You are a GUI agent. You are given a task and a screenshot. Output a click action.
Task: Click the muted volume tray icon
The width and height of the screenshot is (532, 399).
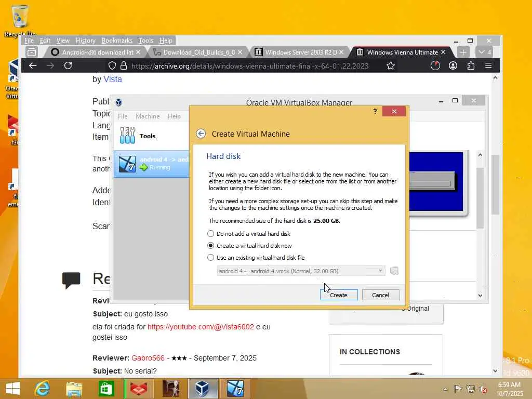[483, 389]
